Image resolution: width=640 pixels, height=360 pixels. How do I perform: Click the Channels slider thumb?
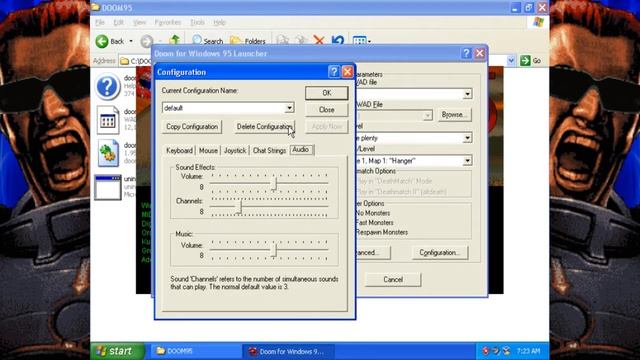point(240,207)
